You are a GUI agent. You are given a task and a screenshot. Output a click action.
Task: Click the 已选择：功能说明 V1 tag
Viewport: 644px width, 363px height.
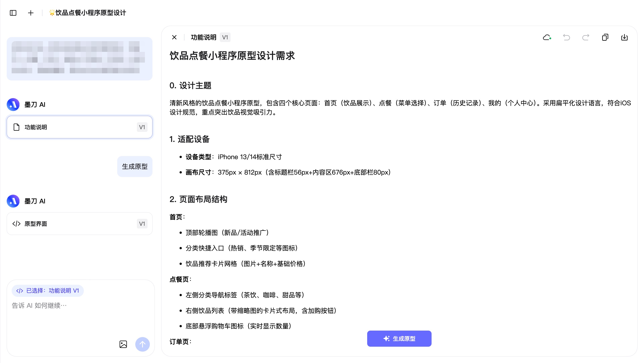click(x=47, y=291)
